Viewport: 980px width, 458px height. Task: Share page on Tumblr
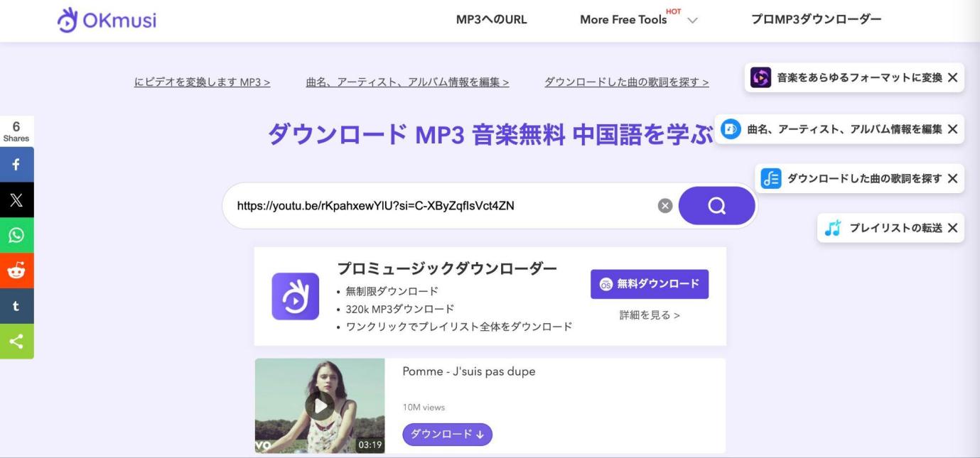point(16,307)
